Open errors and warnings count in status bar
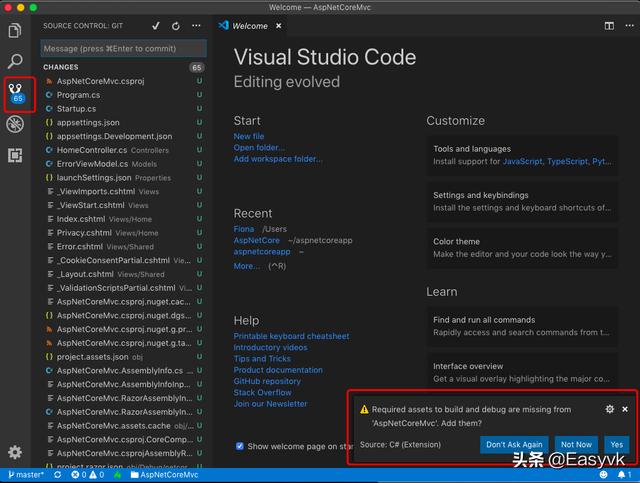 87,475
